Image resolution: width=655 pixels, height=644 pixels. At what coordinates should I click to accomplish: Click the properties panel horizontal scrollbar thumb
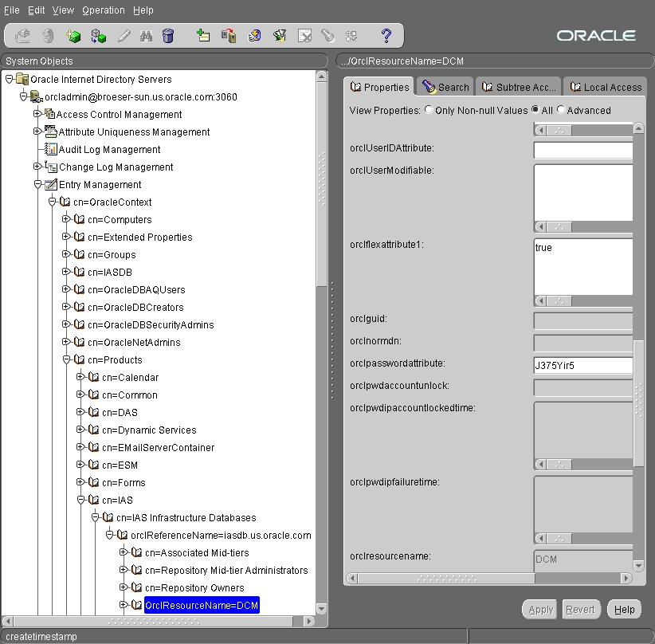446,579
